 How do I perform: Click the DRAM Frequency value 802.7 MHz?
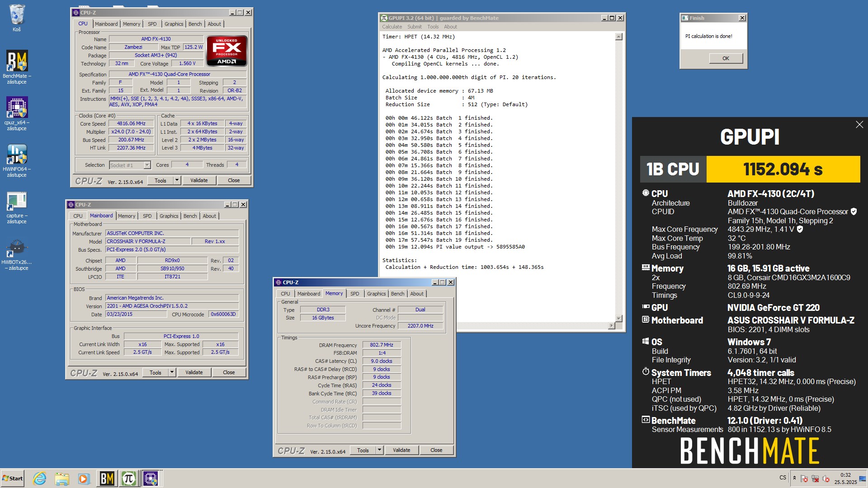coord(382,345)
